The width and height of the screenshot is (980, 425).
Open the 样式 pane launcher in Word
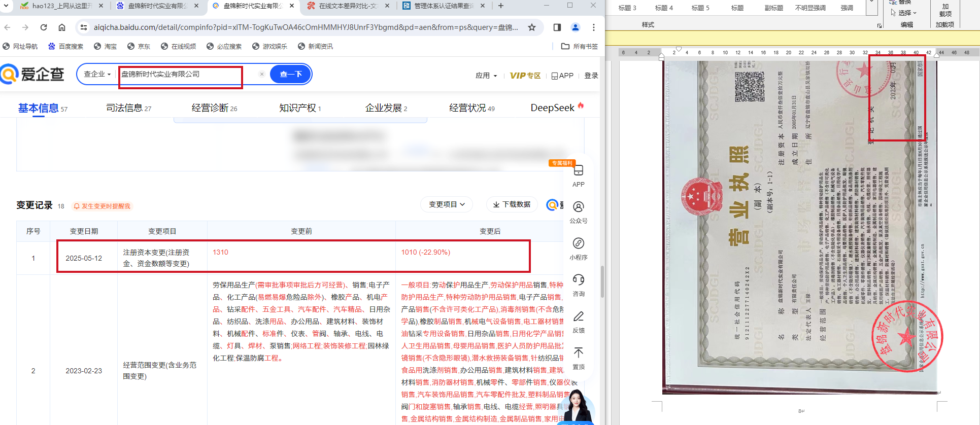880,25
